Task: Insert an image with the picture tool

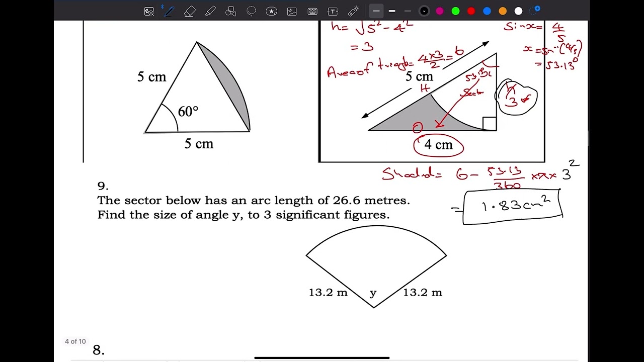Action: [292, 11]
